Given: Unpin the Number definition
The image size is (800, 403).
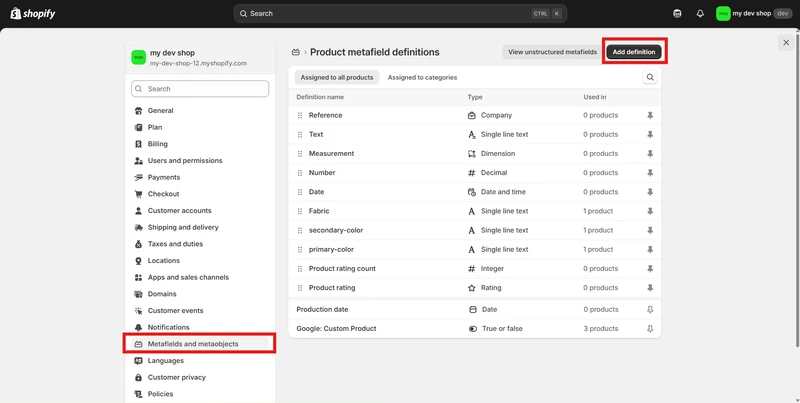Looking at the screenshot, I should click(649, 173).
